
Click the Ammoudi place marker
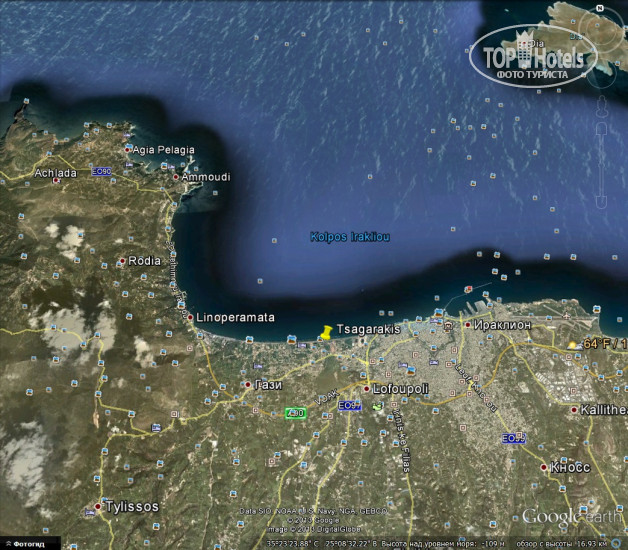176,178
